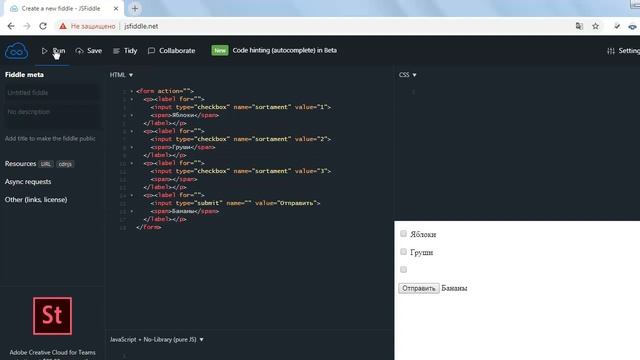Open a new browser tab
Image resolution: width=640 pixels, height=360 pixels.
pyautogui.click(x=135, y=8)
